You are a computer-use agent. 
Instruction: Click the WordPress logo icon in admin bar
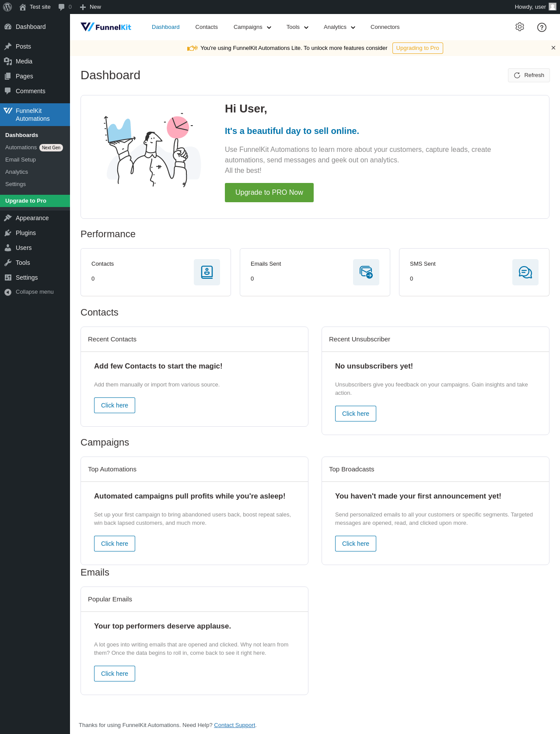click(7, 7)
